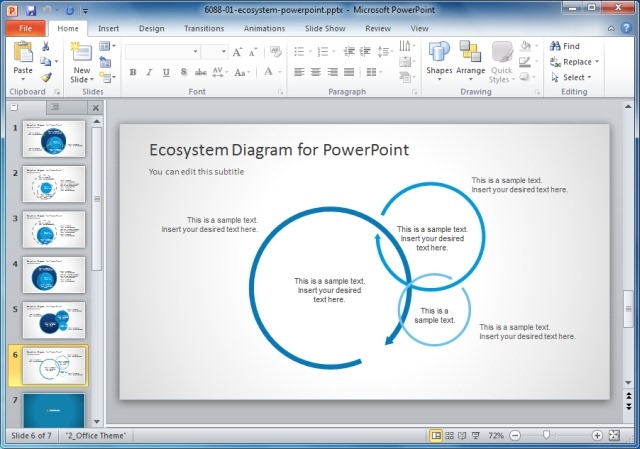
Task: Open the Select dropdown in Editing
Action: [x=571, y=77]
